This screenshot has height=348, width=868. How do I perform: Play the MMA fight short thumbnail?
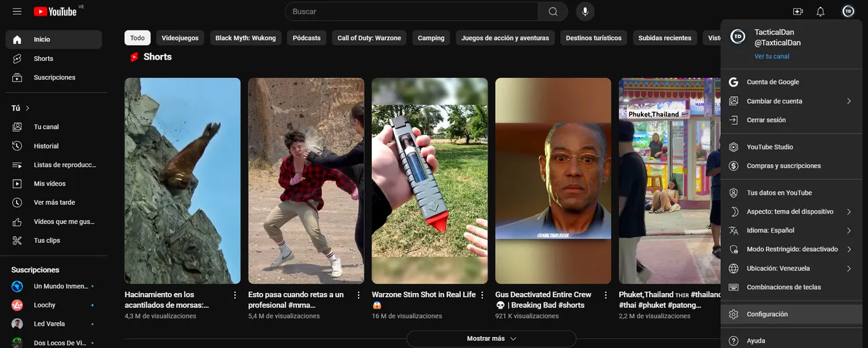pos(306,180)
